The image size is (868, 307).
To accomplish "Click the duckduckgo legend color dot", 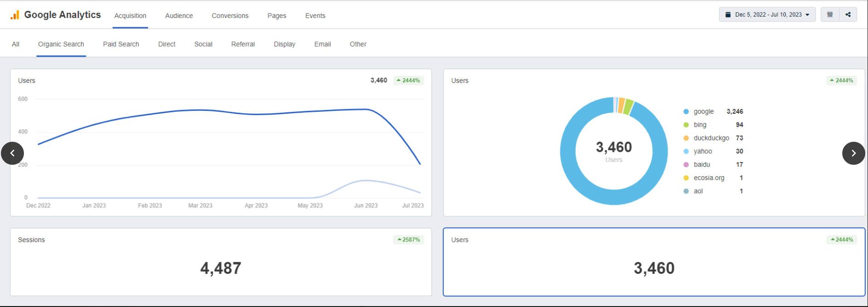I will [686, 138].
